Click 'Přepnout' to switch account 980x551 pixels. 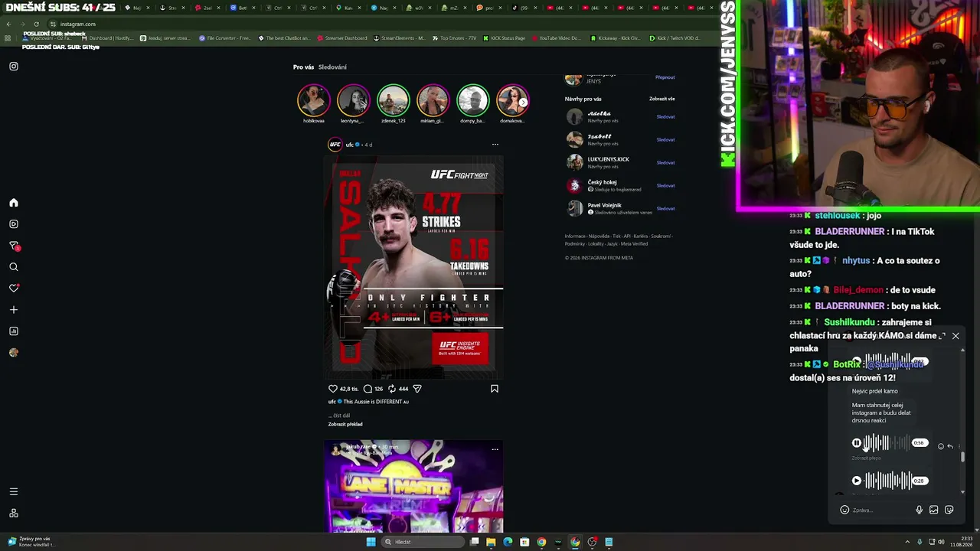[x=665, y=77]
